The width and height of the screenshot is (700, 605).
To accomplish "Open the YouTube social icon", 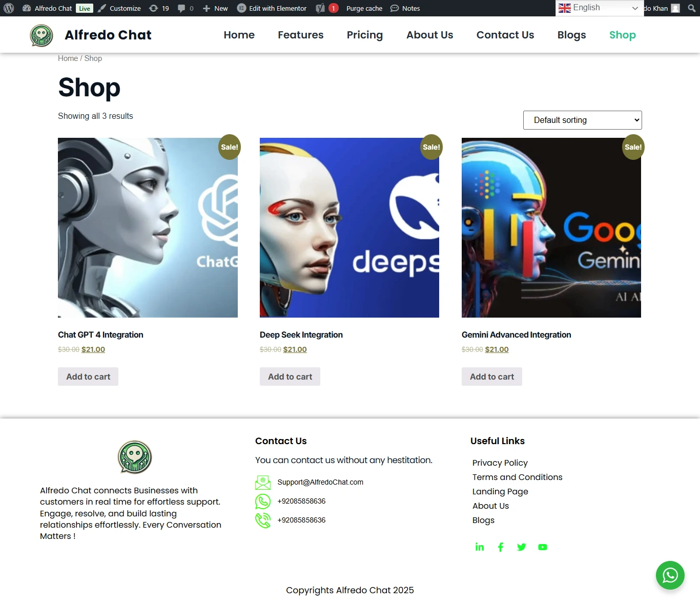I will [543, 547].
